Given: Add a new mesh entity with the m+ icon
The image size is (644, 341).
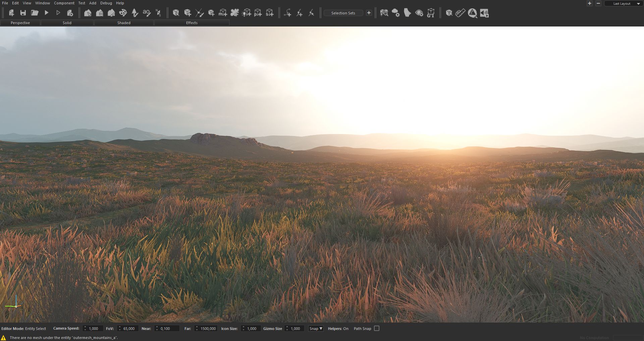Looking at the screenshot, I should click(x=223, y=13).
